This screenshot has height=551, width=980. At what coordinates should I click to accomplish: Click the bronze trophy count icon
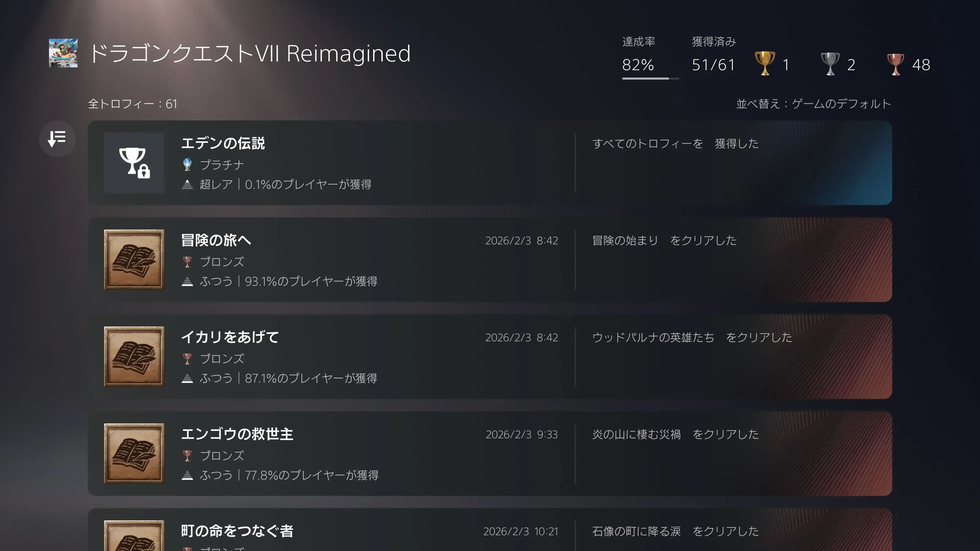(895, 64)
